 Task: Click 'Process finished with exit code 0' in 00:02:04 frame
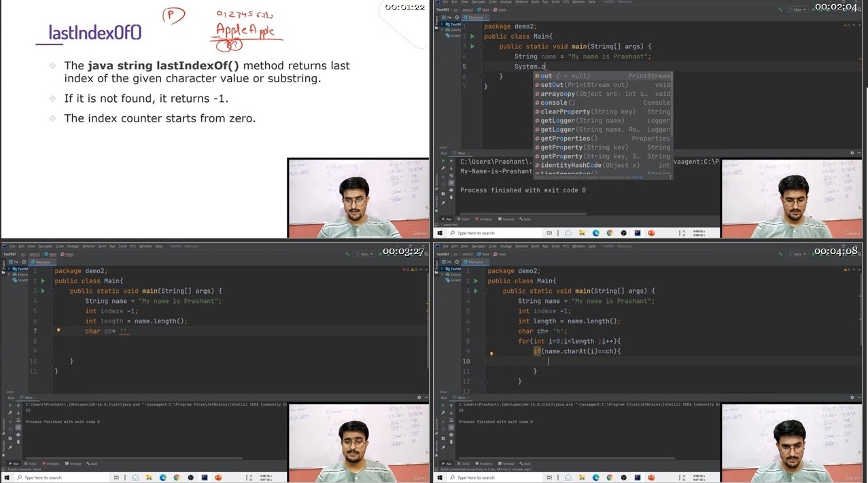point(523,190)
